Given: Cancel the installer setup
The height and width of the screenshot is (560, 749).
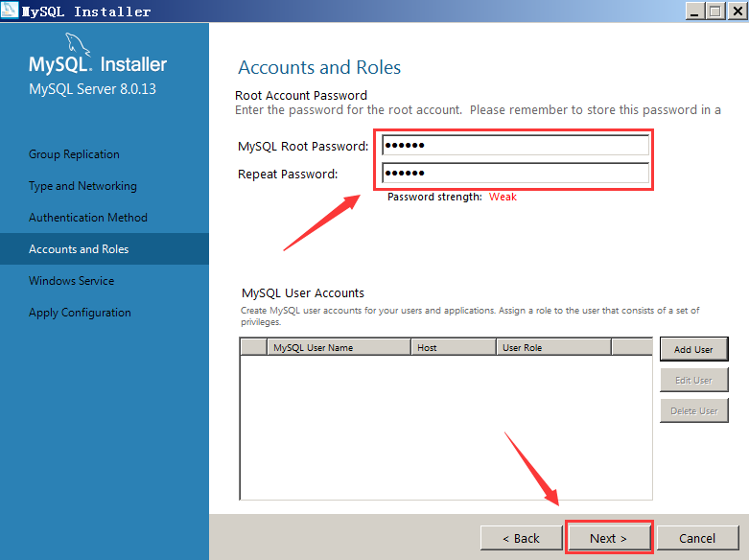Looking at the screenshot, I should click(x=697, y=538).
